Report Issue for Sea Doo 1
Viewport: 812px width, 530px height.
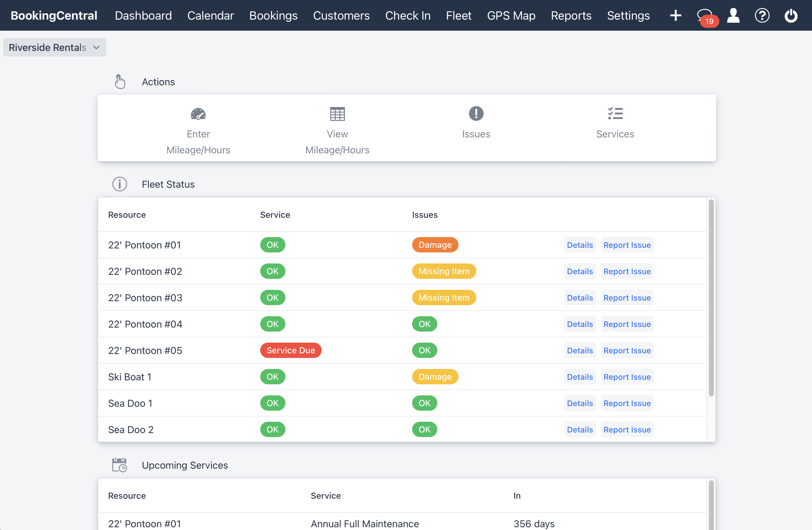coord(627,403)
